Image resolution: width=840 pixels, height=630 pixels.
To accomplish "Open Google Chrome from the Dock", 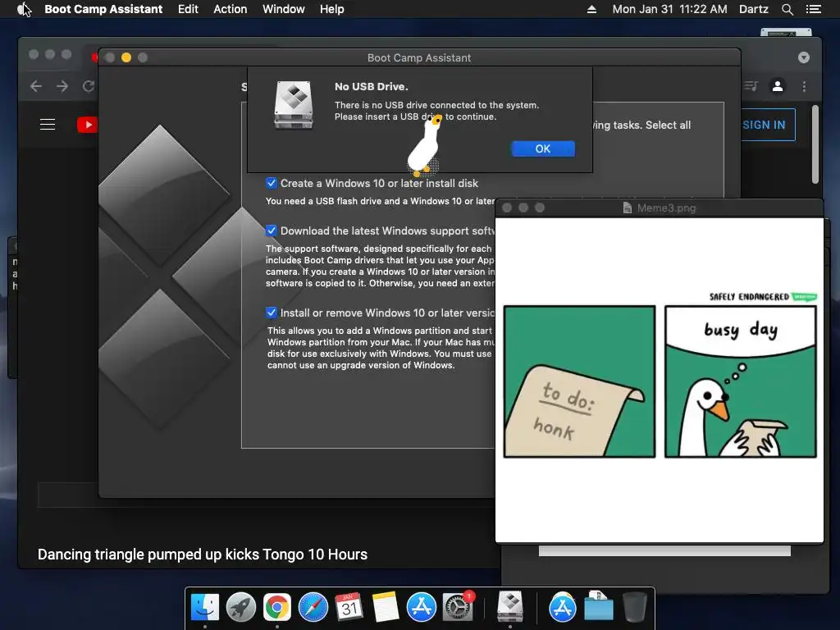I will pos(277,608).
